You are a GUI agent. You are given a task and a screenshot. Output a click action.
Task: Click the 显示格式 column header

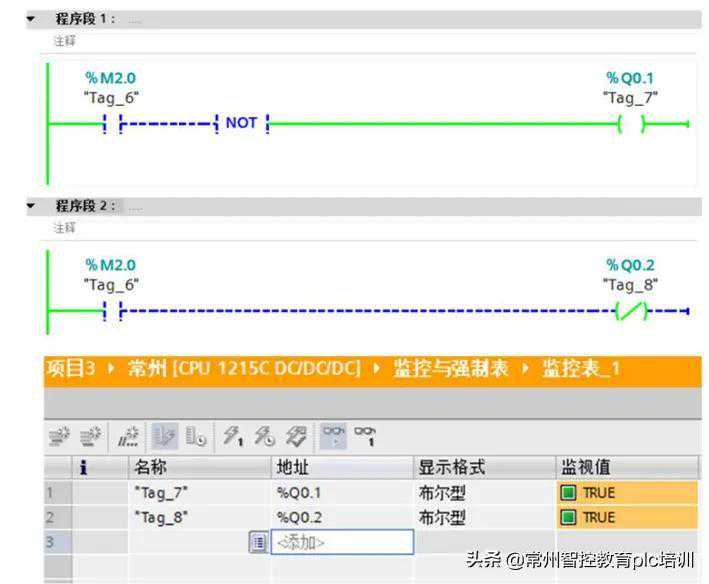(450, 467)
